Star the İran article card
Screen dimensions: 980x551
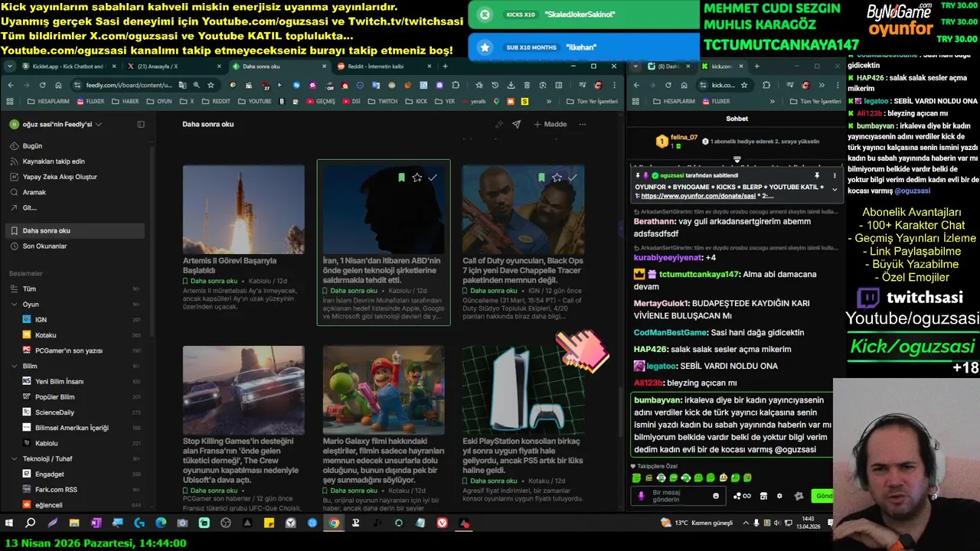coord(416,178)
